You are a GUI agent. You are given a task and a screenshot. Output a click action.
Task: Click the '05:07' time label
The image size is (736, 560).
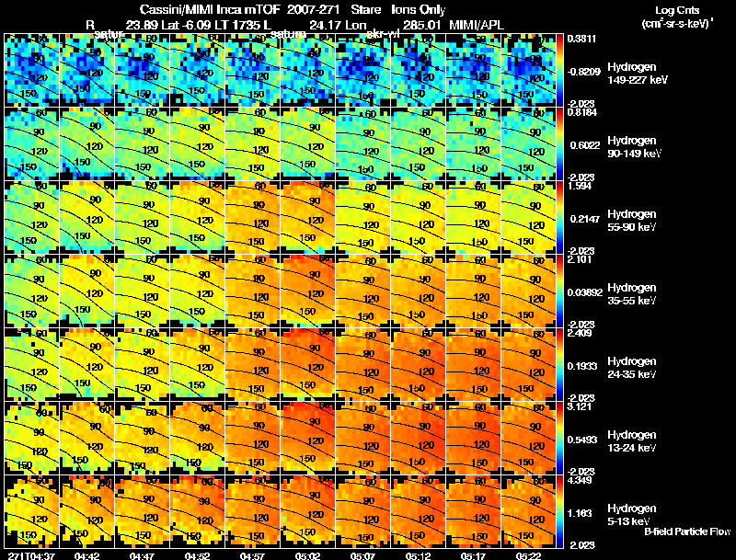click(x=362, y=555)
